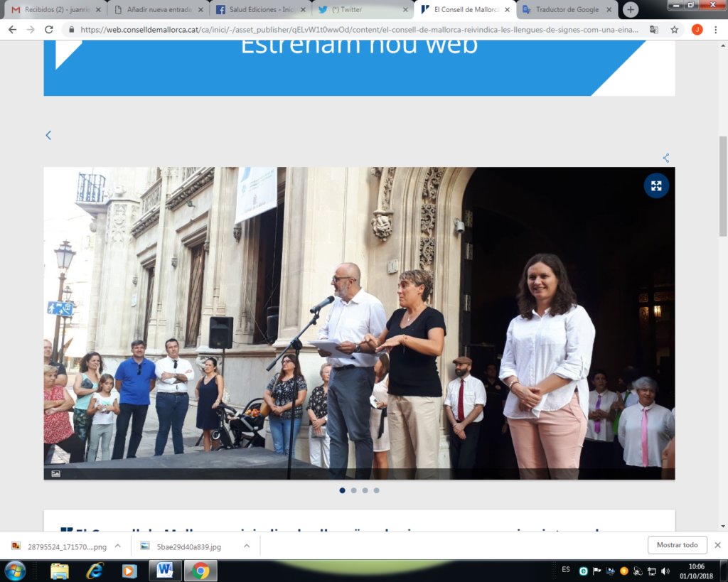Open Microsoft Word from the taskbar
The height and width of the screenshot is (582, 728).
pyautogui.click(x=165, y=571)
